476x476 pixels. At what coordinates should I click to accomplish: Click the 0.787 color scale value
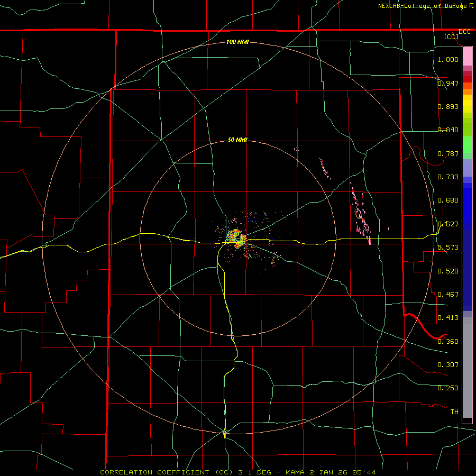point(448,153)
